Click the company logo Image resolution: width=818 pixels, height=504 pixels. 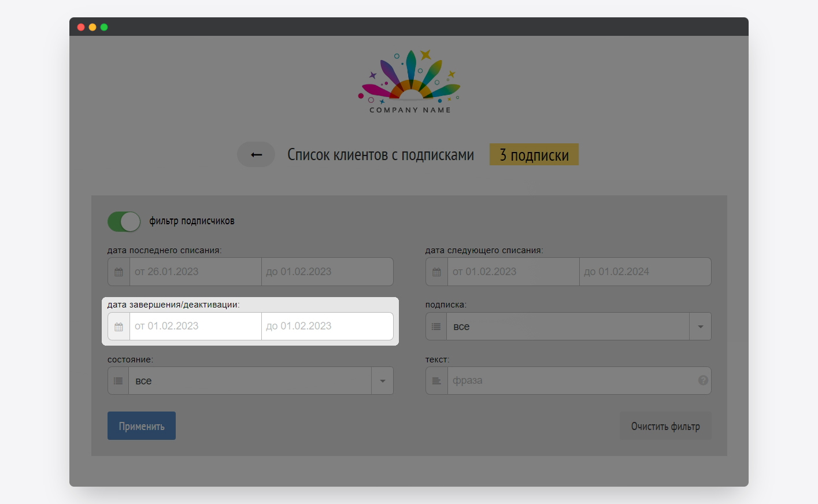409,81
